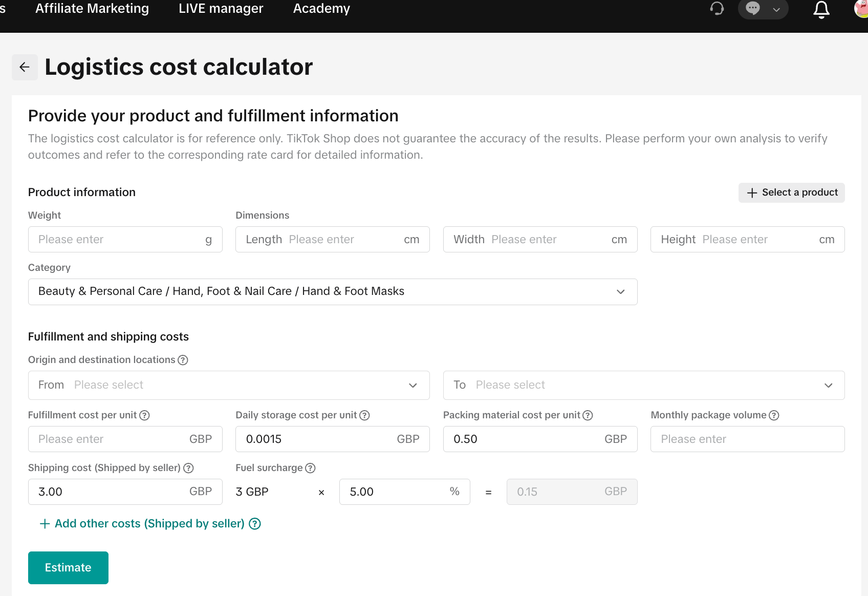The height and width of the screenshot is (596, 868).
Task: Open the chat messages bubble icon
Action: click(753, 9)
